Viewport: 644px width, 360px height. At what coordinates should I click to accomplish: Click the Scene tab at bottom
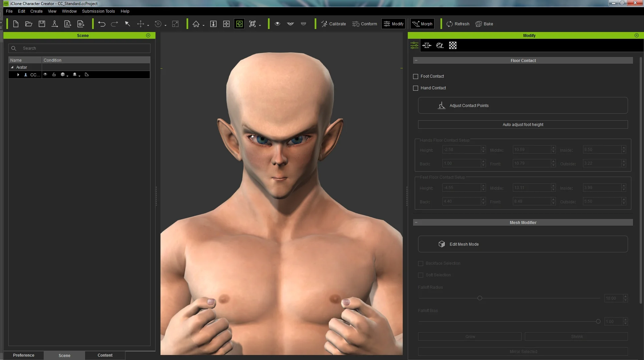64,355
